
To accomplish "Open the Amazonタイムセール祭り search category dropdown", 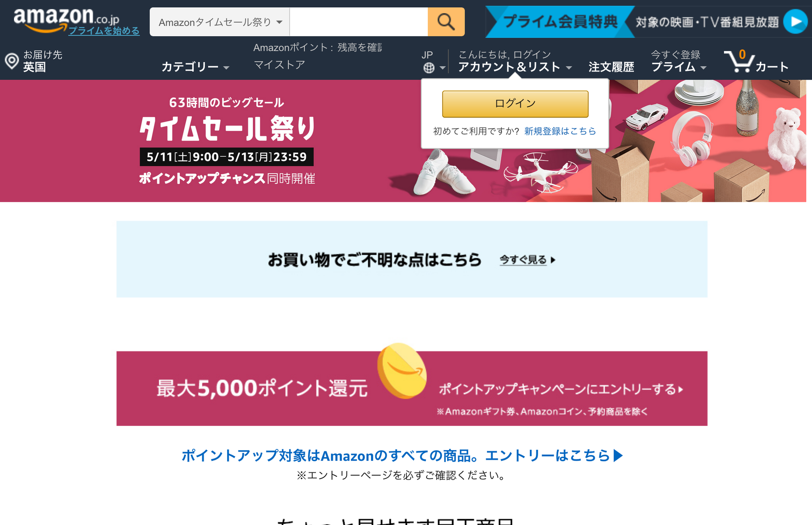I will point(220,22).
